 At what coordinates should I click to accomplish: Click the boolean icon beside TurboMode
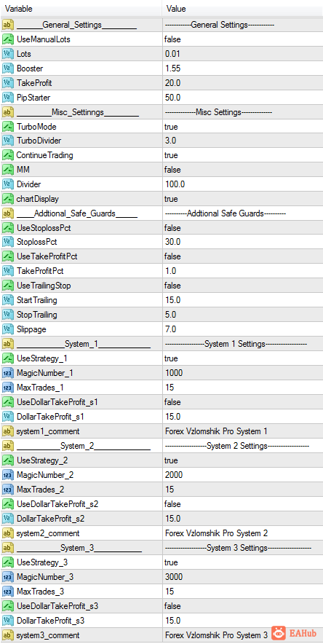[8, 127]
